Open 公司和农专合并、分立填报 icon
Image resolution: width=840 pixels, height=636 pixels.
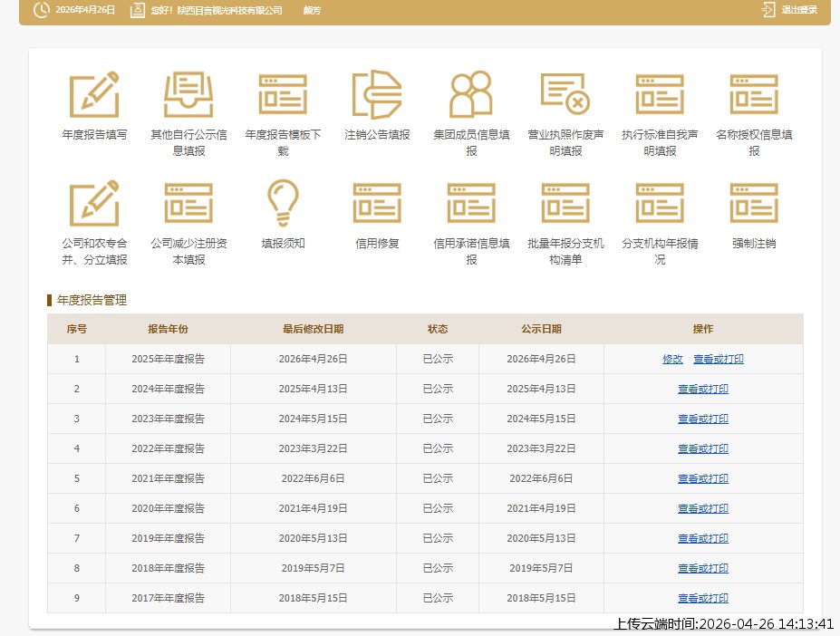(95, 203)
